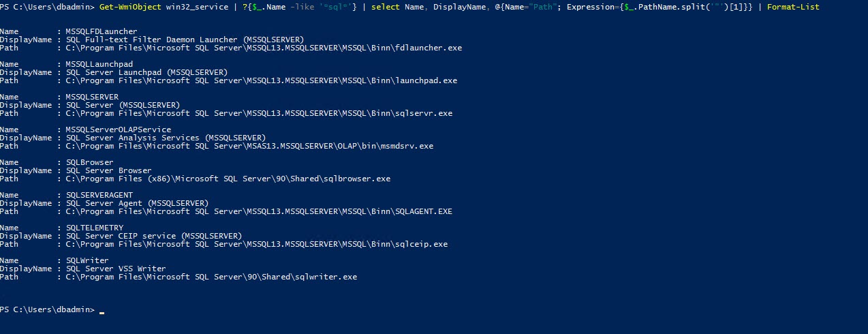This screenshot has width=868, height=334.
Task: Click the SQLWriter service name
Action: [87, 260]
